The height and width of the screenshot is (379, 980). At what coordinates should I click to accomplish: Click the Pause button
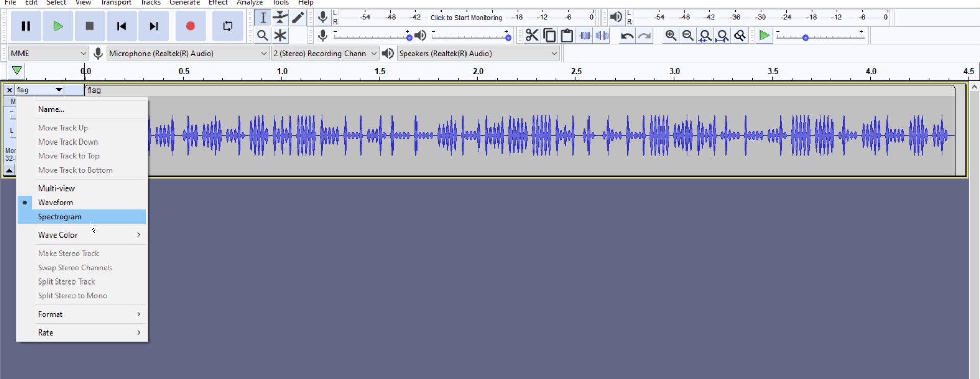(x=26, y=26)
